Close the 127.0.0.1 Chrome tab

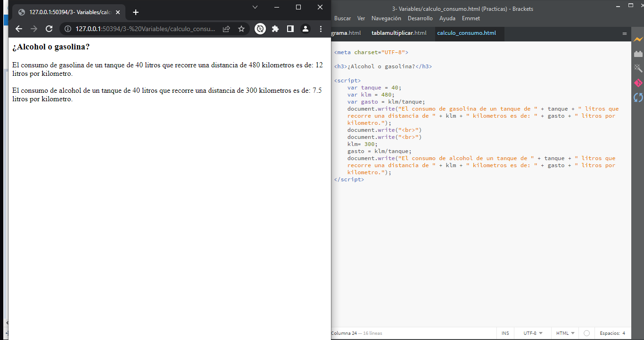[x=117, y=12]
